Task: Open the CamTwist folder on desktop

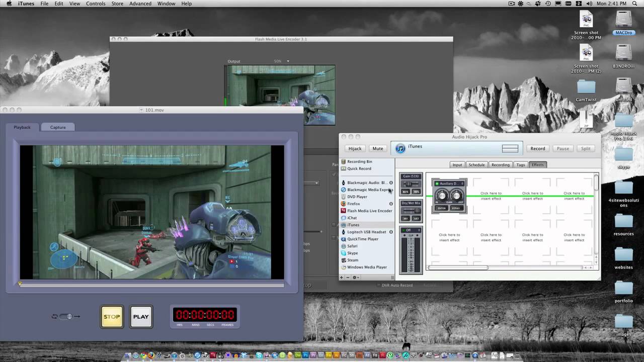Action: [x=586, y=91]
